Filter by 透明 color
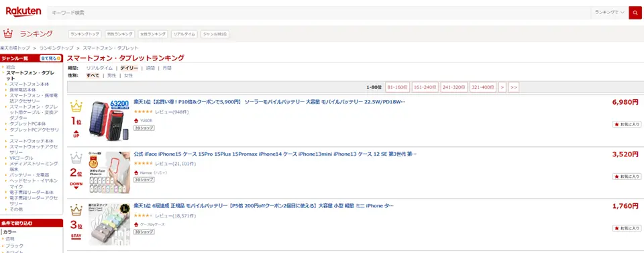 (x=10, y=239)
